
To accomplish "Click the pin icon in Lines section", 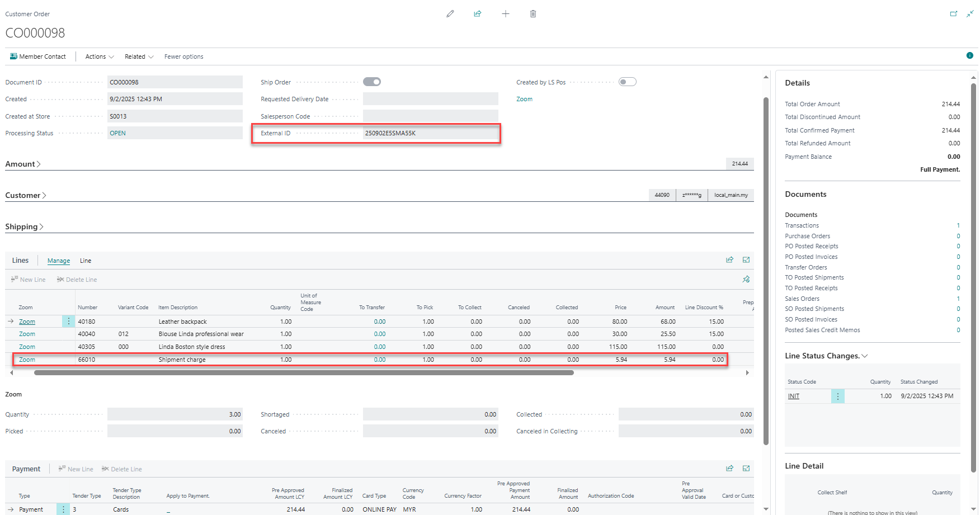I will click(x=746, y=279).
